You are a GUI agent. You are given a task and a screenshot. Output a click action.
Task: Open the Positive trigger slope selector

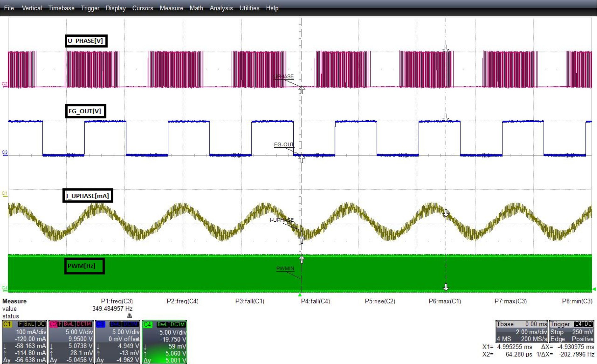pyautogui.click(x=583, y=339)
